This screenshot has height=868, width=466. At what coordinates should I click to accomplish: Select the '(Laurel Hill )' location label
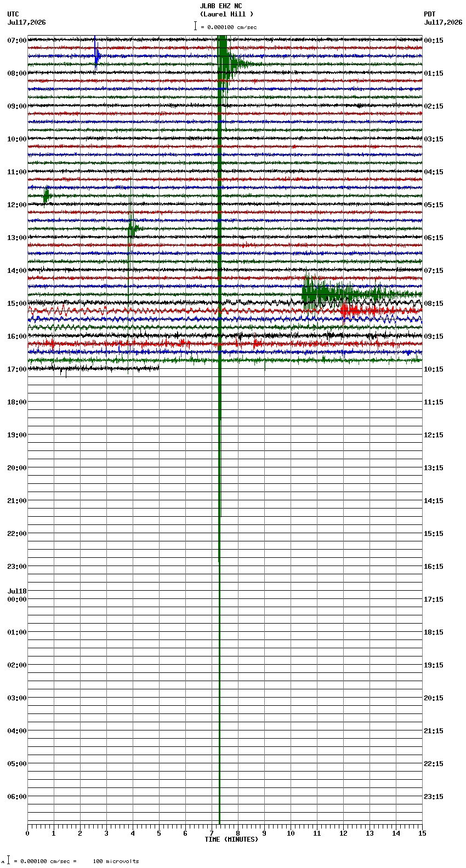(x=226, y=14)
